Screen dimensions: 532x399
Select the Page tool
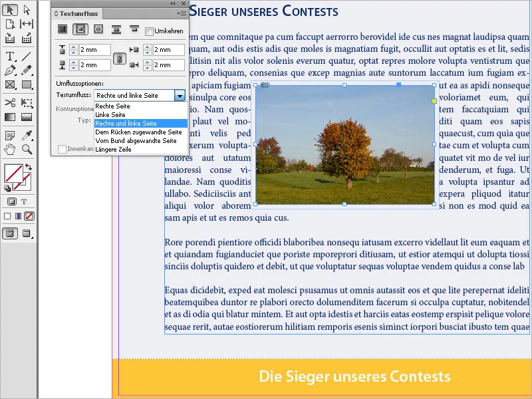(x=10, y=24)
